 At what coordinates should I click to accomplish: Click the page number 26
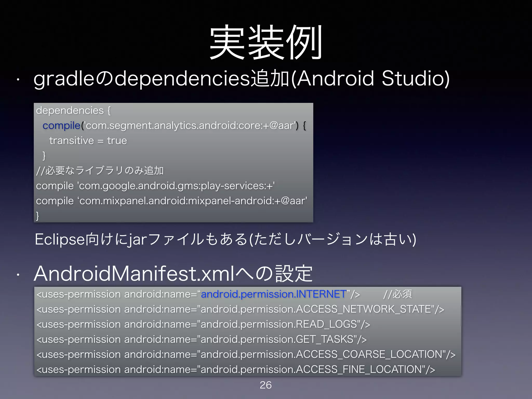coord(266,385)
